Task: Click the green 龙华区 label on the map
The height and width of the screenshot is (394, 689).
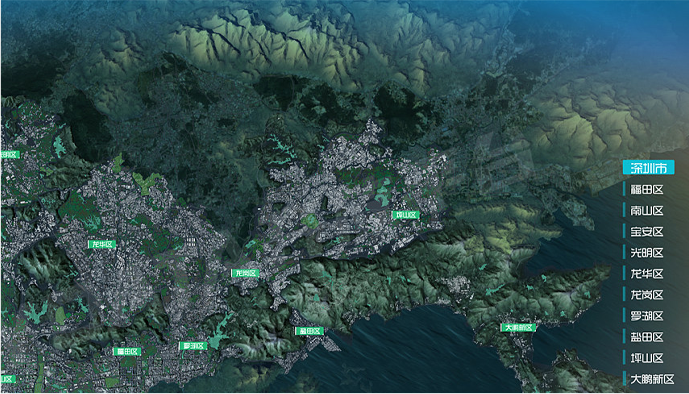Action: pos(102,244)
